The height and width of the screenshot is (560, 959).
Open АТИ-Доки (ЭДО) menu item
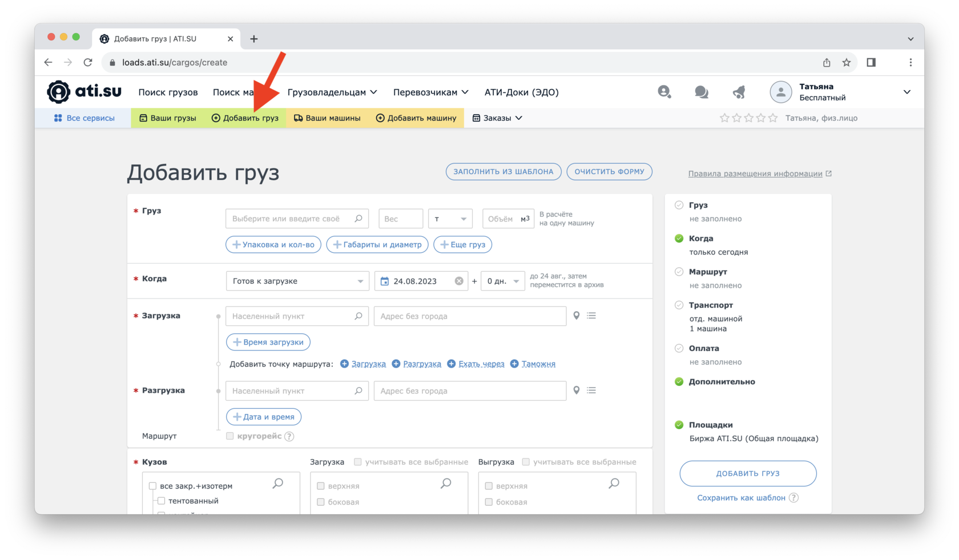coord(521,92)
